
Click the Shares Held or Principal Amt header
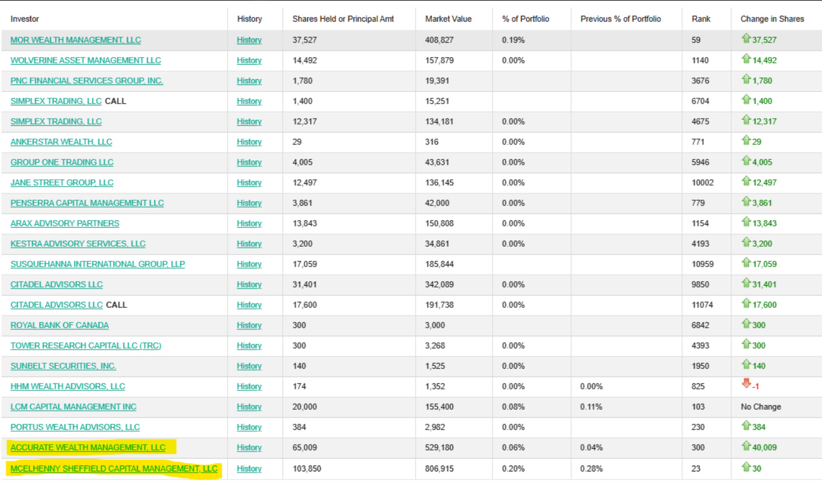(x=343, y=19)
